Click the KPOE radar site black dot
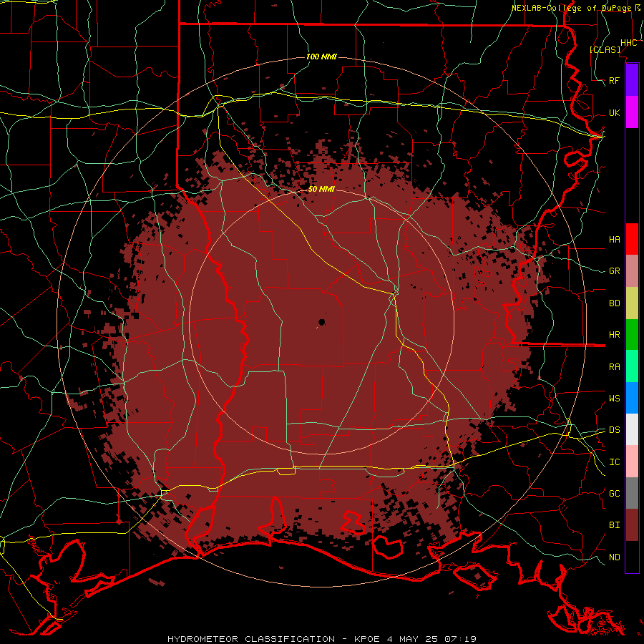This screenshot has height=644, width=644. click(321, 322)
